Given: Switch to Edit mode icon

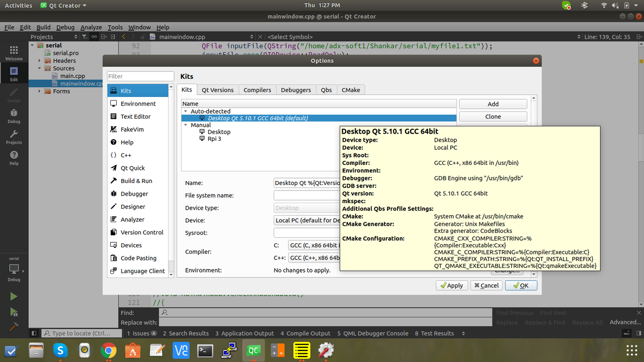Looking at the screenshot, I should pyautogui.click(x=14, y=74).
